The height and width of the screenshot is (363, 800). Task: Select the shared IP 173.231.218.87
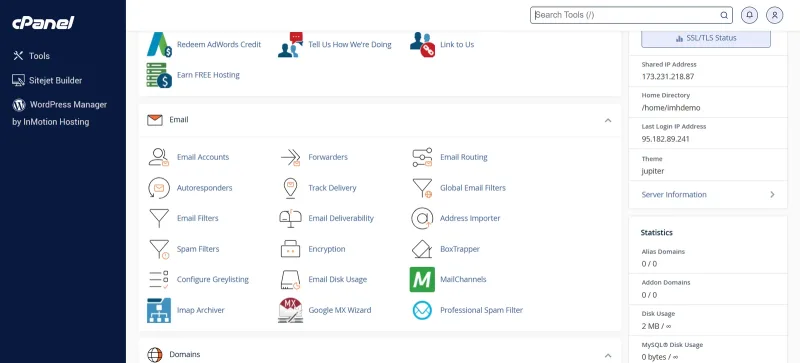[668, 77]
